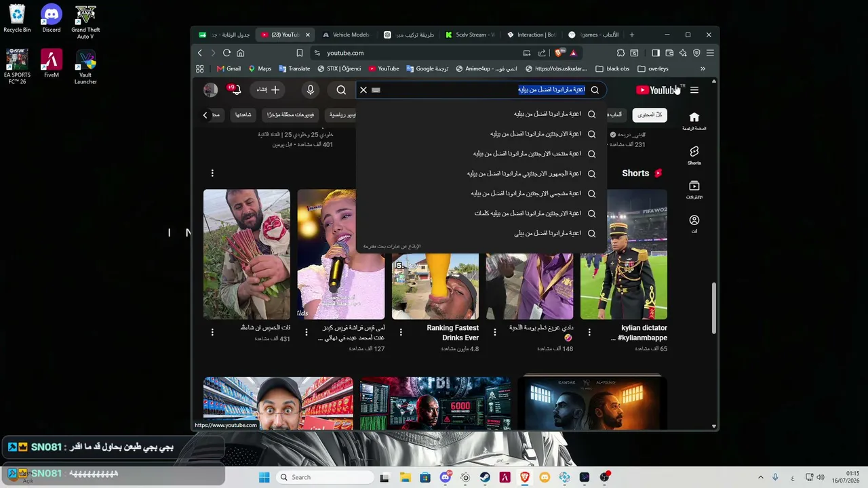Viewport: 868px width, 488px height.
Task: Start voice search with microphone button
Action: pos(311,89)
